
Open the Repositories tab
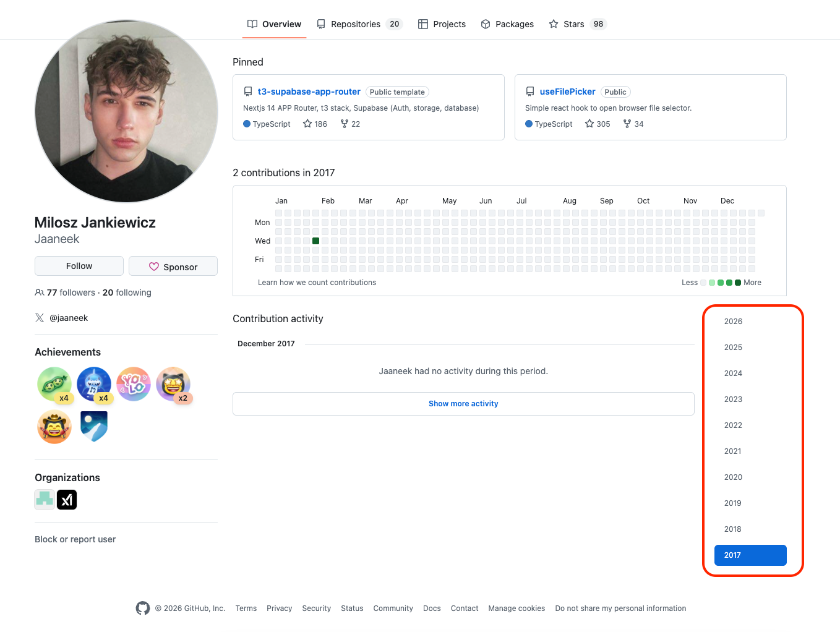point(359,24)
